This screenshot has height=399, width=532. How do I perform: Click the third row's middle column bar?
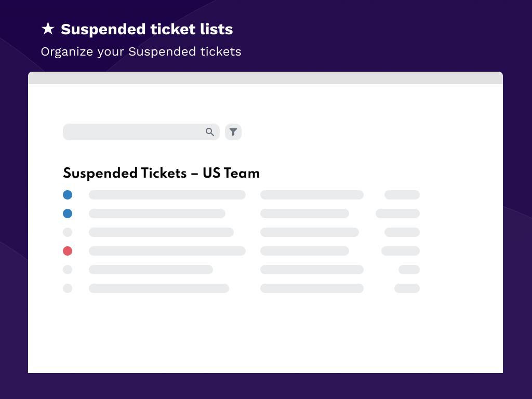coord(309,232)
